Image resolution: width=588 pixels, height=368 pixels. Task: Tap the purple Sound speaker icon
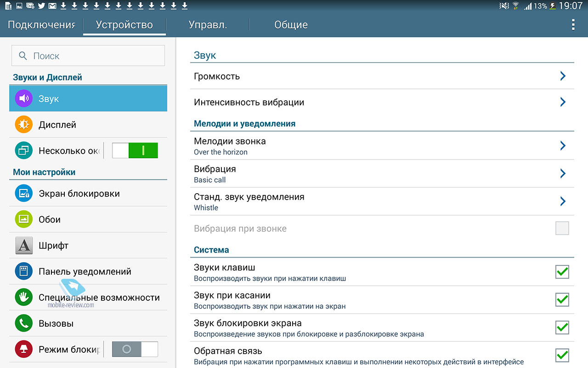[x=23, y=98]
